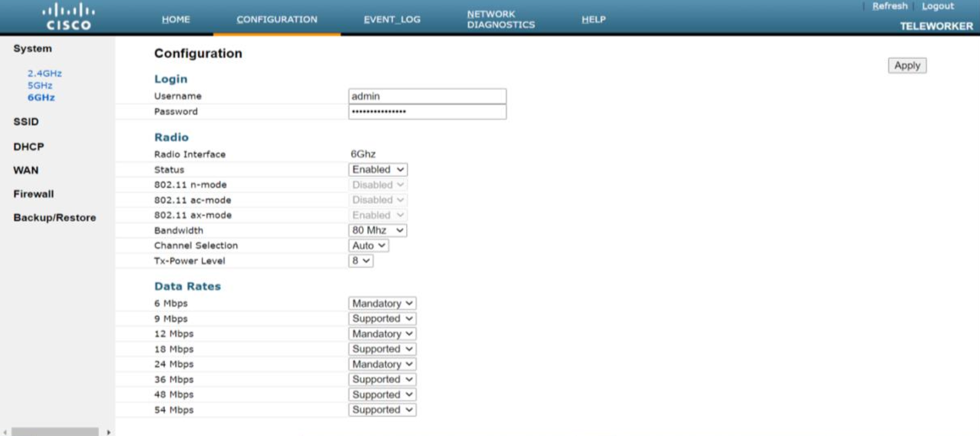Click the Data Rates heading
This screenshot has height=436, width=980.
pos(187,286)
